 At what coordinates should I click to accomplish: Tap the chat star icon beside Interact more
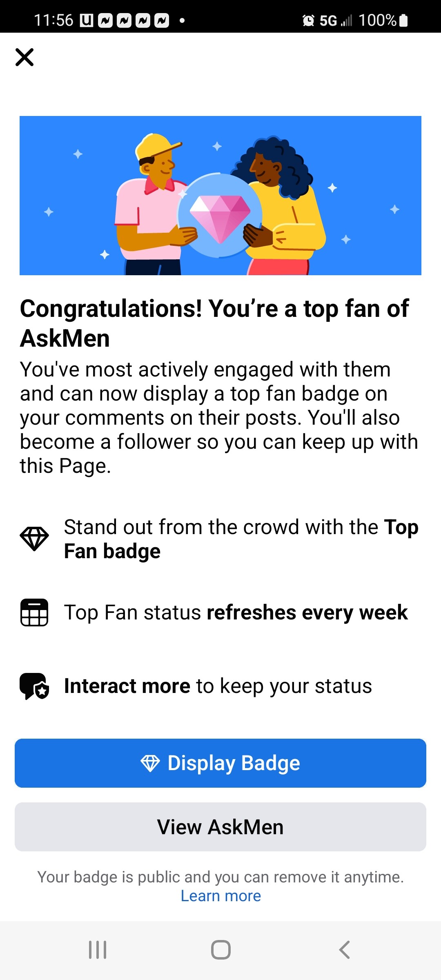click(34, 686)
